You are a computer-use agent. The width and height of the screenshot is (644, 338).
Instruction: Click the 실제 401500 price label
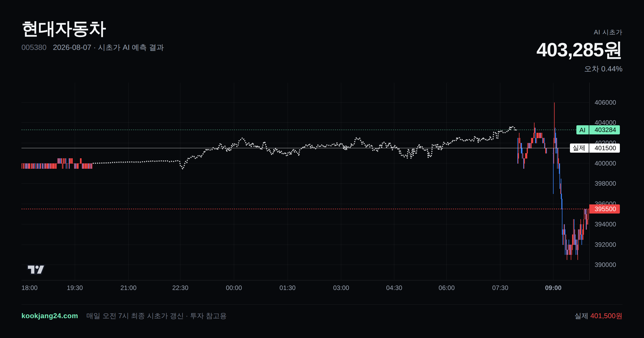coord(595,148)
